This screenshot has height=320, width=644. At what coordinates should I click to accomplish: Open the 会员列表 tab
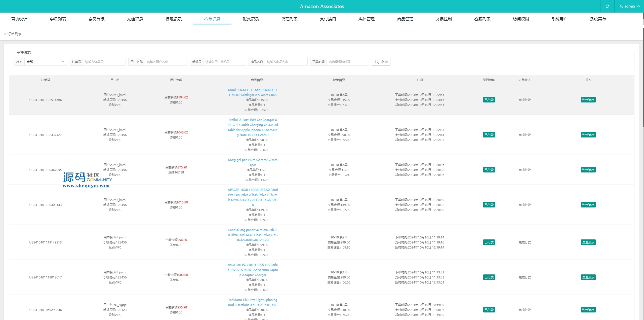(58, 19)
